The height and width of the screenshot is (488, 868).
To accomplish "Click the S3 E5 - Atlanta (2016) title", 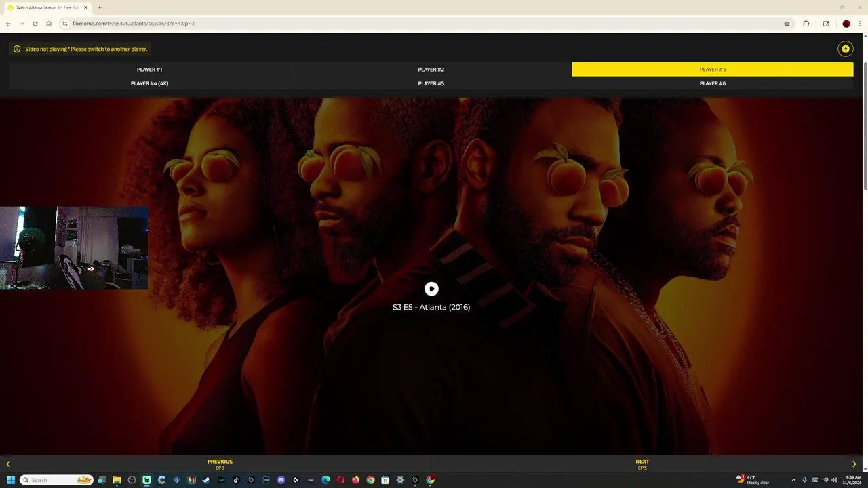I will (x=431, y=307).
